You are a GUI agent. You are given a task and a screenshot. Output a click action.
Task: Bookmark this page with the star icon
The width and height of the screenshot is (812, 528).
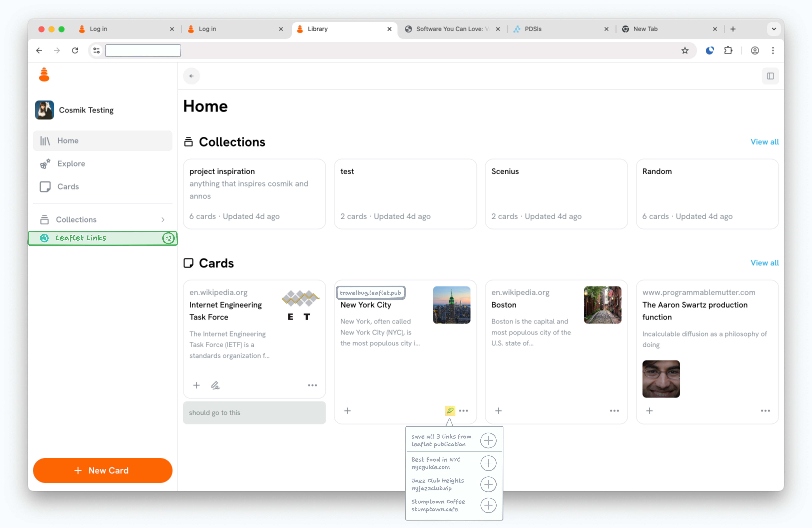(x=684, y=50)
